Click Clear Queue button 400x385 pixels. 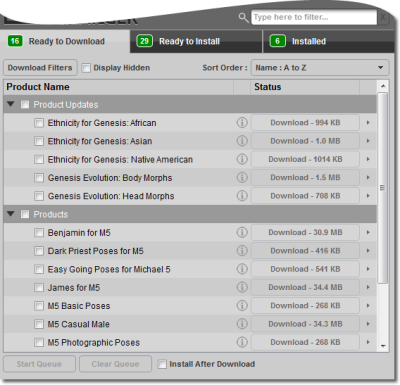click(x=115, y=364)
